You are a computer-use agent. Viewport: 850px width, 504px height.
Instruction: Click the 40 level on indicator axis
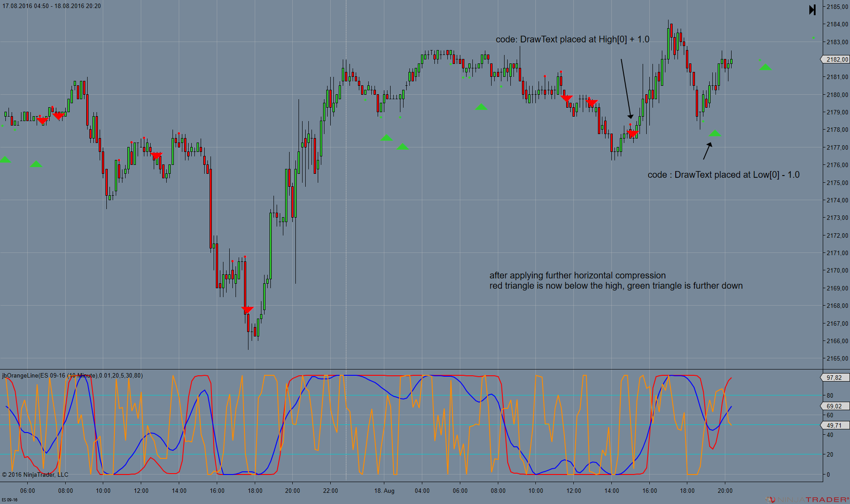830,435
